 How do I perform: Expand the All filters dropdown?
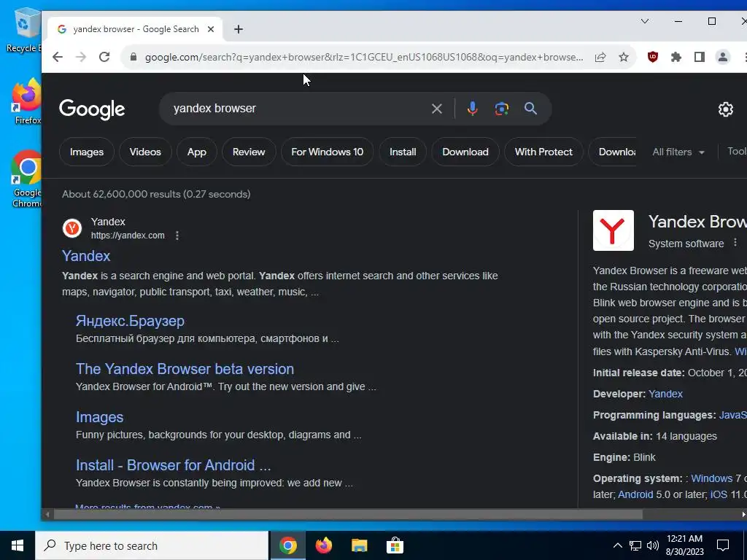[x=678, y=152]
